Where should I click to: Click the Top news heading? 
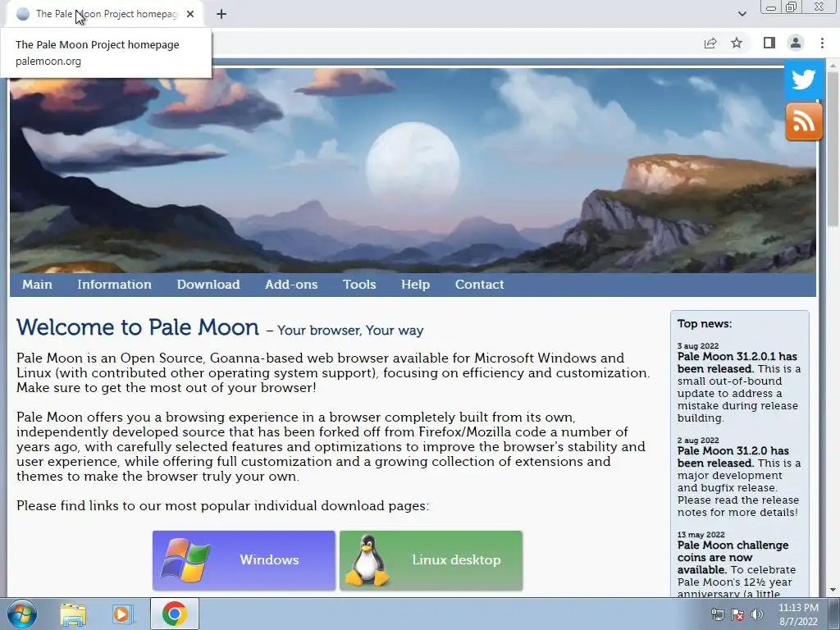(705, 323)
